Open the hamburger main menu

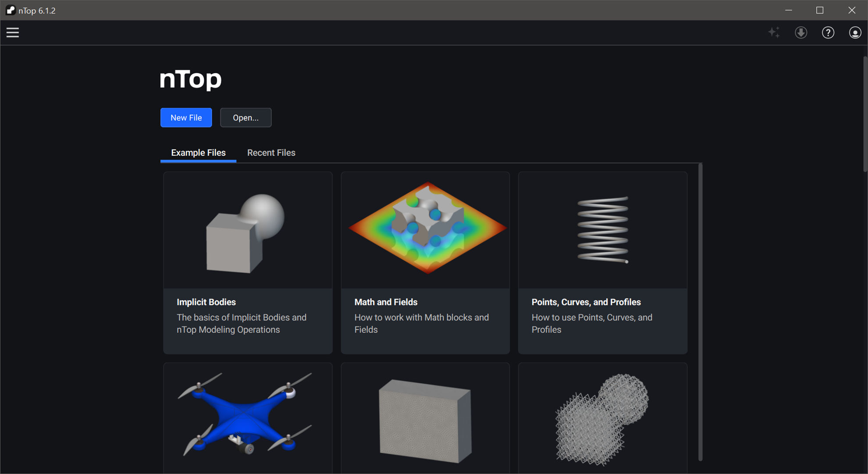(13, 32)
